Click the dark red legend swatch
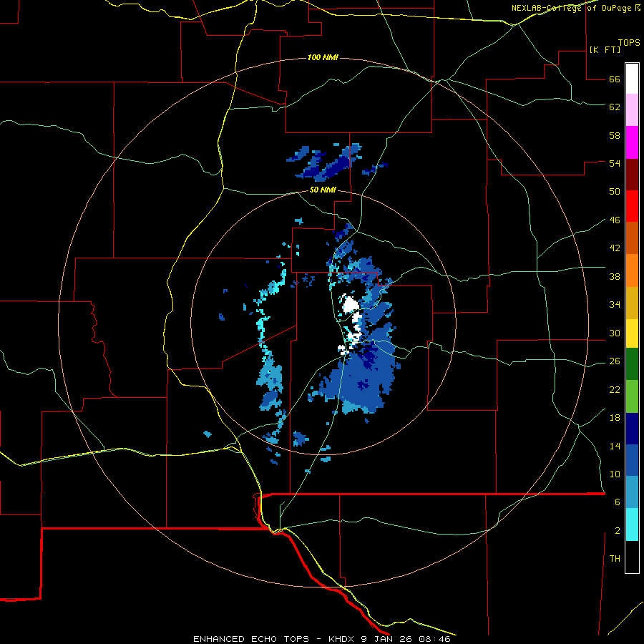Viewport: 644px width, 644px height. [x=632, y=174]
